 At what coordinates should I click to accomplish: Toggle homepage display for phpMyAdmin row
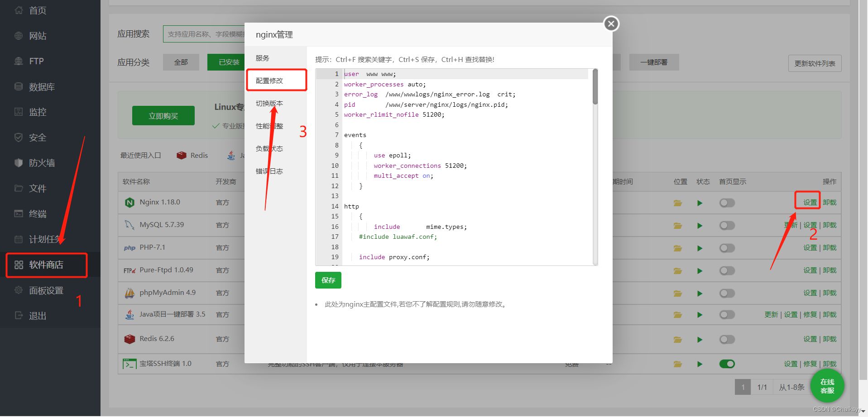pyautogui.click(x=727, y=294)
